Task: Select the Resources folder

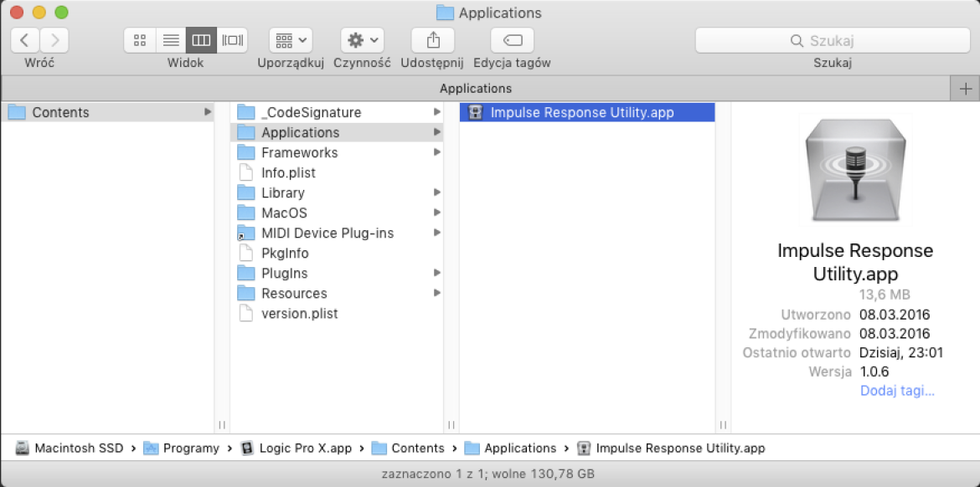Action: tap(337, 294)
